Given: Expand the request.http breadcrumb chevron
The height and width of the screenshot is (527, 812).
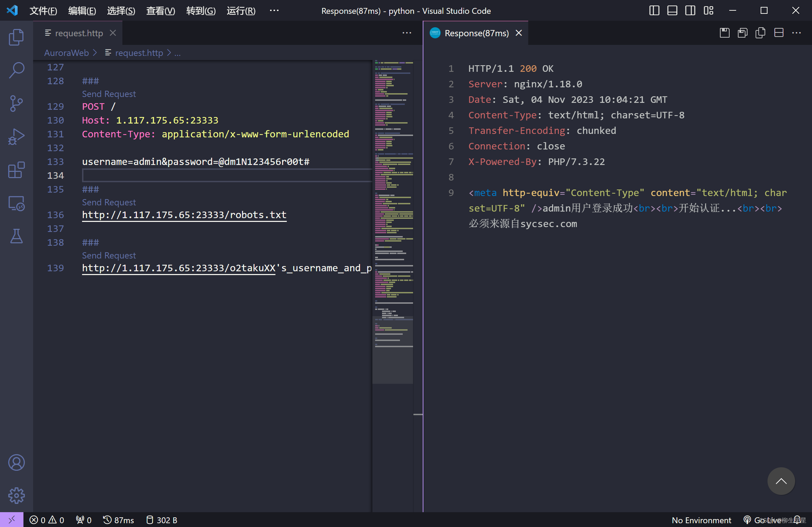Looking at the screenshot, I should (169, 53).
